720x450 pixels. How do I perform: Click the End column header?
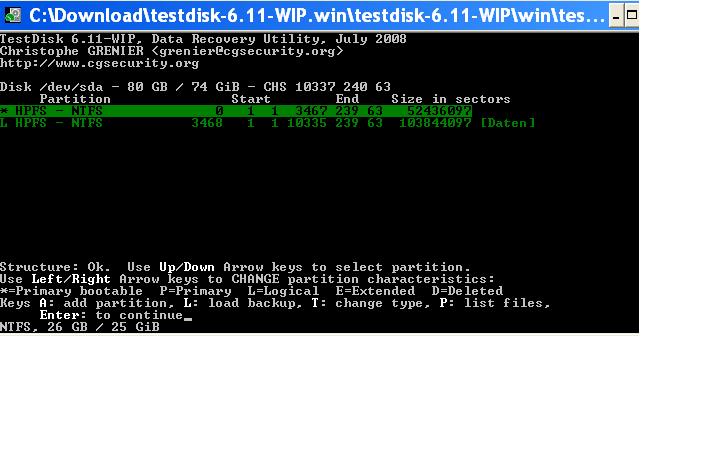347,99
